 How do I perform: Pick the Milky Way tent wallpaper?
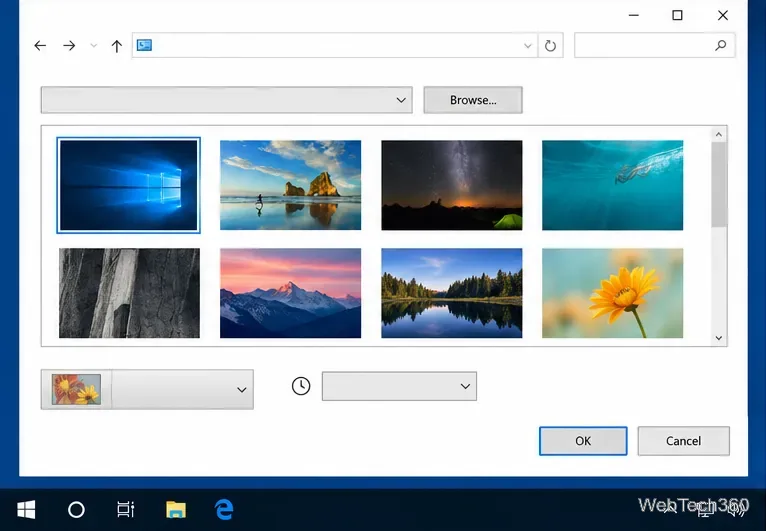451,185
